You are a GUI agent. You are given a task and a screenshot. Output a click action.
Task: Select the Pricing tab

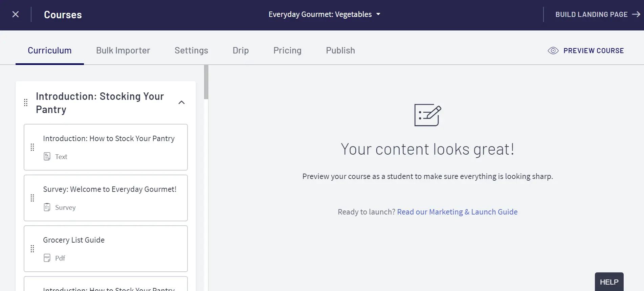click(x=287, y=50)
